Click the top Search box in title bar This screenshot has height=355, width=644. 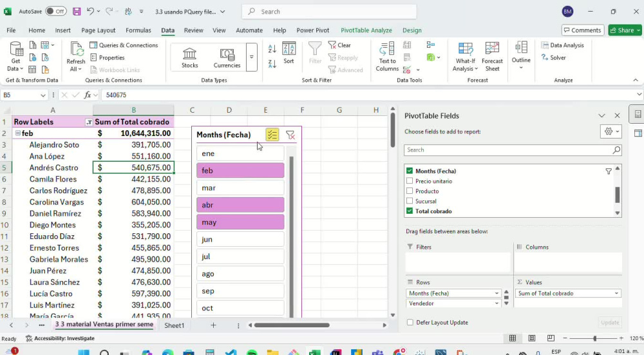point(329,12)
